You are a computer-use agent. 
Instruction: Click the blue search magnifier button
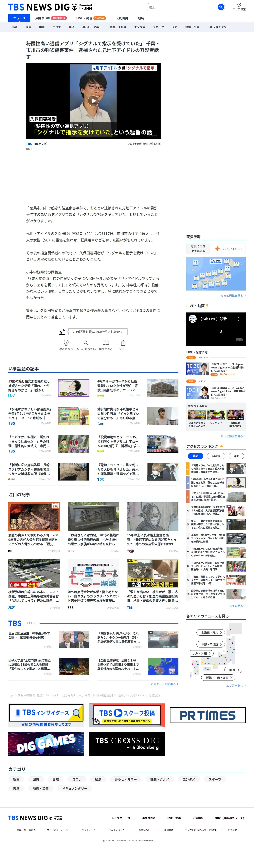pos(221,7)
